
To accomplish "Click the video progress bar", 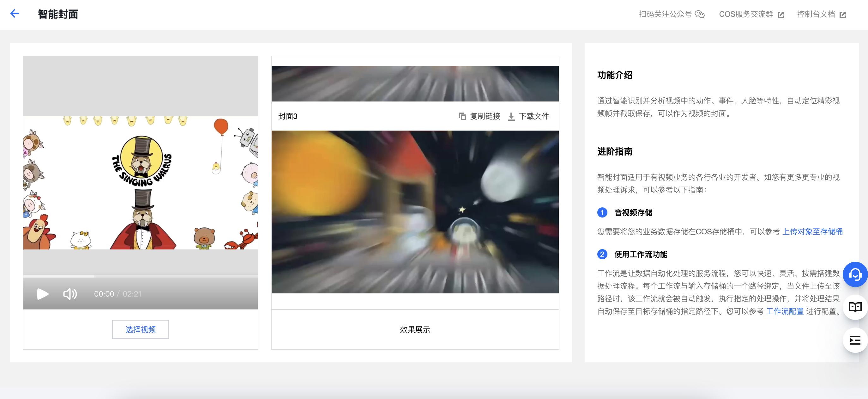I will click(140, 276).
